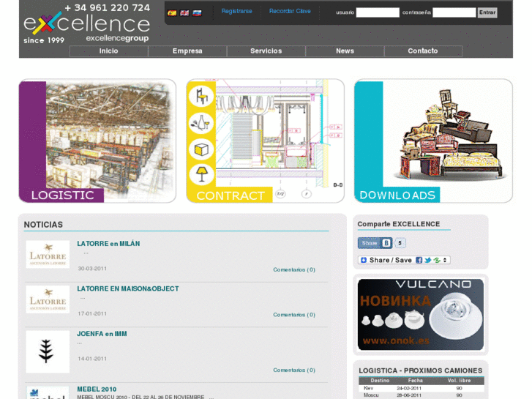Open the Downloads banner
This screenshot has height=399, width=532.
tap(433, 141)
